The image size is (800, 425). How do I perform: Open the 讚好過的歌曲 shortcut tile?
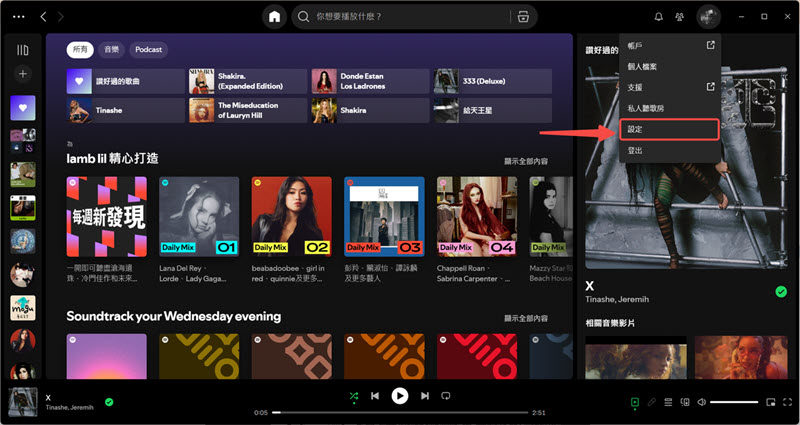pos(126,82)
